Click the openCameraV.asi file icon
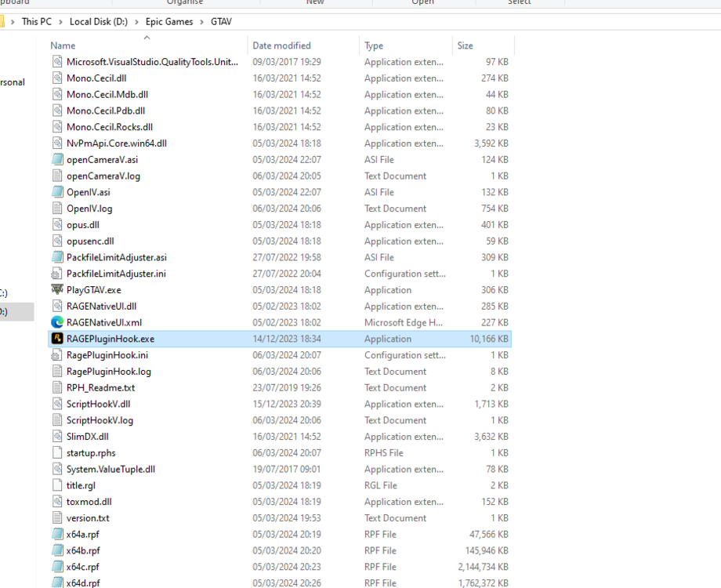 [x=57, y=160]
